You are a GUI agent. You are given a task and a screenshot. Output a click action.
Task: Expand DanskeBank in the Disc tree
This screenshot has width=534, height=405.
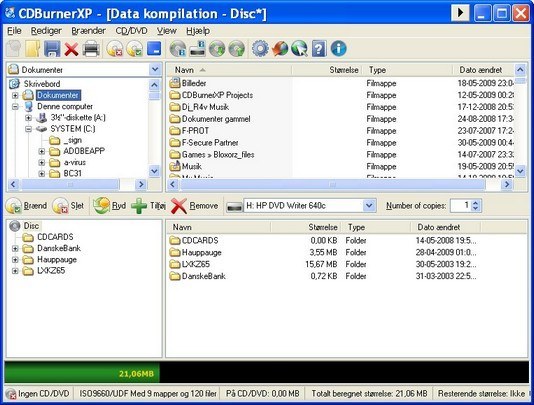point(15,249)
